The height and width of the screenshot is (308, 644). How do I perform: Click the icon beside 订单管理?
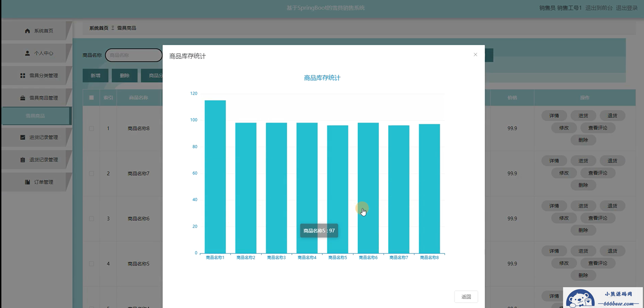(x=28, y=182)
